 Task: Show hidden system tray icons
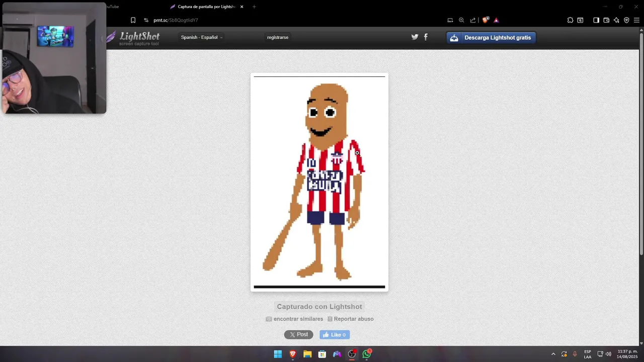pos(553,354)
